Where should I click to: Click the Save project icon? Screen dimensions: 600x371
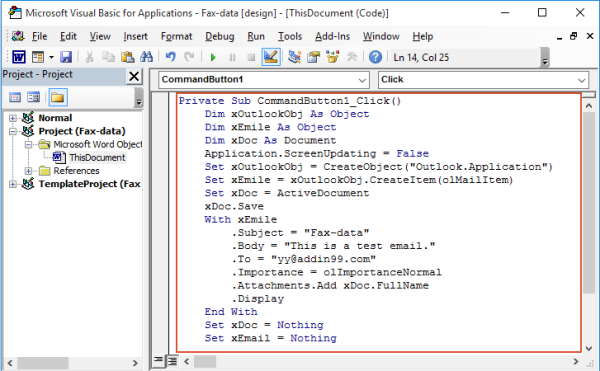pyautogui.click(x=66, y=57)
